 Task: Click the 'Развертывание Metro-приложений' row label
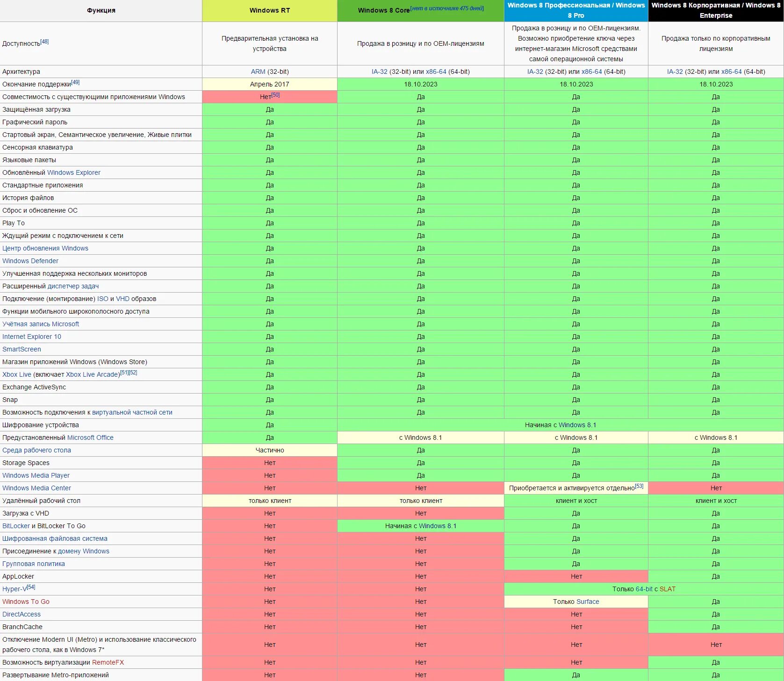56,675
